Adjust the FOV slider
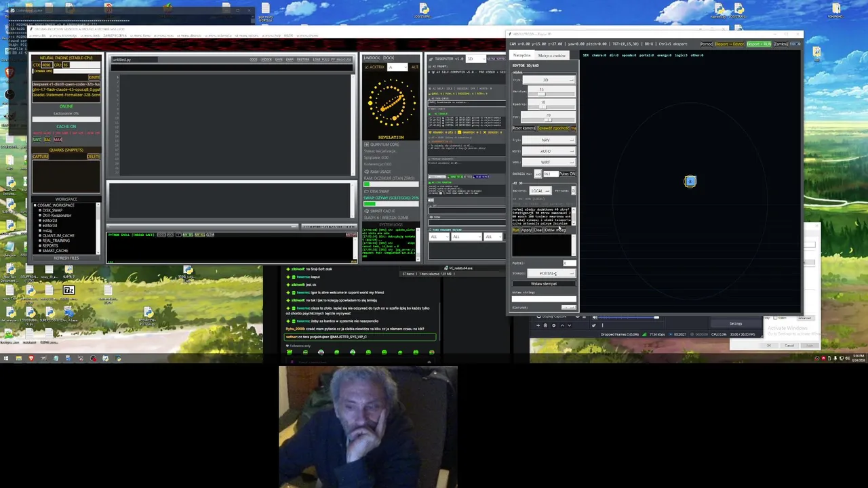This screenshot has height=488, width=868. (548, 120)
